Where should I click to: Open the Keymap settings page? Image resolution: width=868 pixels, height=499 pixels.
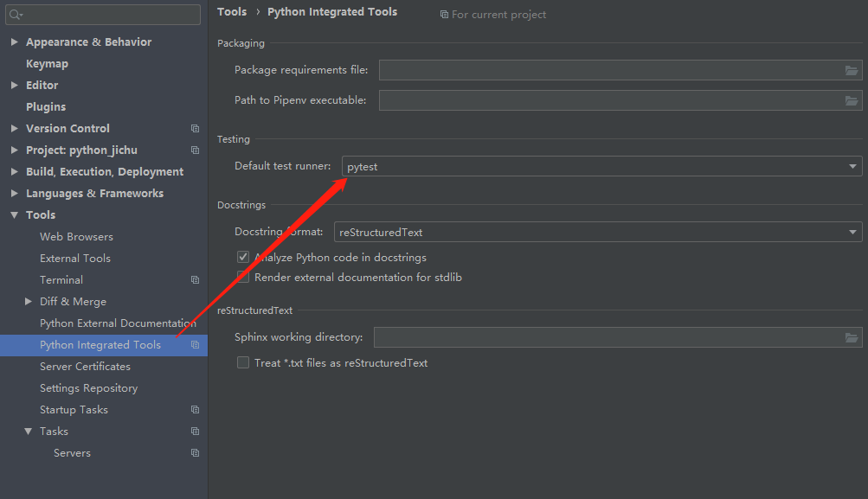coord(47,64)
